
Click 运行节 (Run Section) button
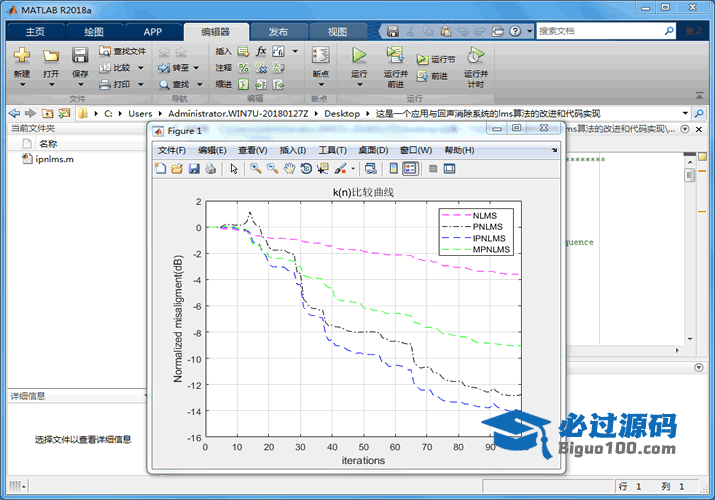point(436,59)
